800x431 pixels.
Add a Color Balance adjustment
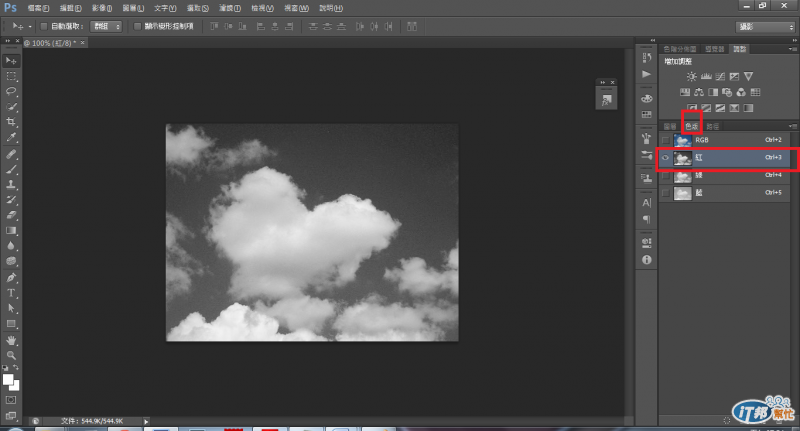[699, 92]
